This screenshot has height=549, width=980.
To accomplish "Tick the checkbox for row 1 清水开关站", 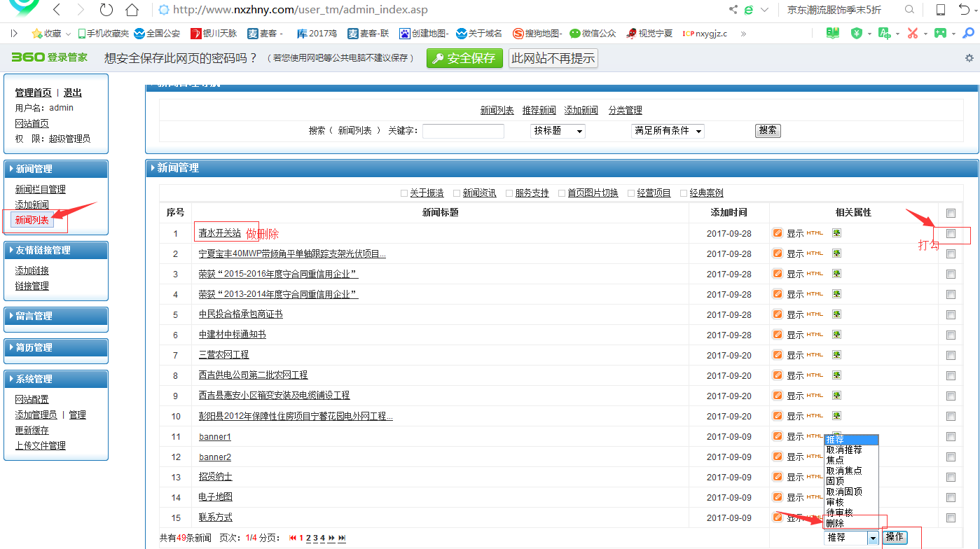I will click(951, 234).
